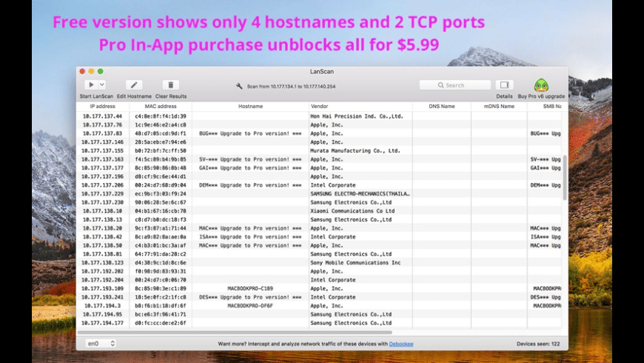Select hostname MACBOOKPRO-C189
This screenshot has height=363, width=644.
click(x=250, y=289)
